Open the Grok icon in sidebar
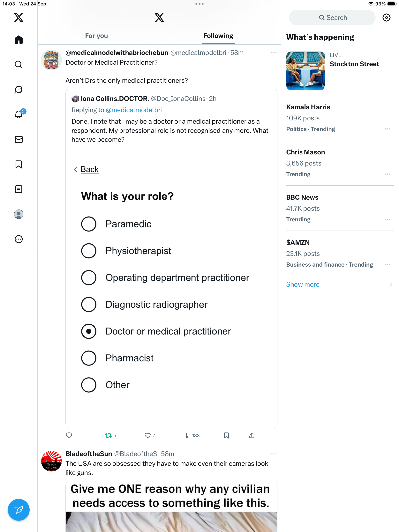This screenshot has height=532, width=399. [19, 89]
